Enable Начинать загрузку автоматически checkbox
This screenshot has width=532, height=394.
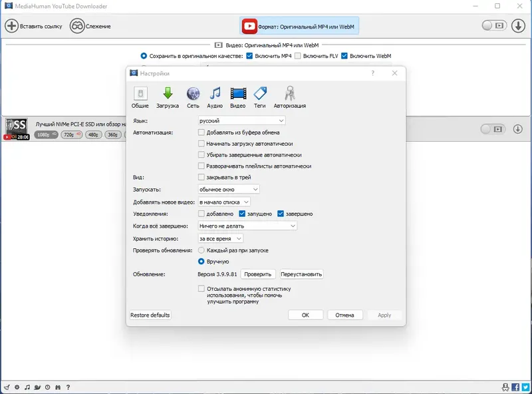[x=201, y=143]
